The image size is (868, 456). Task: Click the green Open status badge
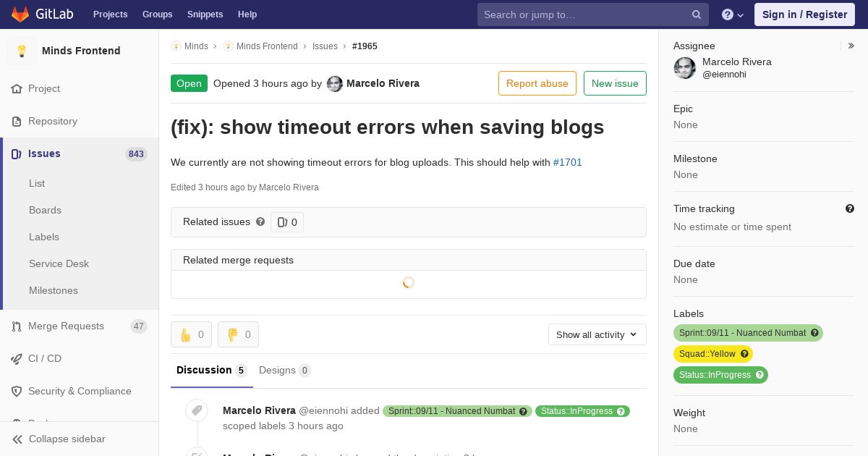pyautogui.click(x=189, y=83)
